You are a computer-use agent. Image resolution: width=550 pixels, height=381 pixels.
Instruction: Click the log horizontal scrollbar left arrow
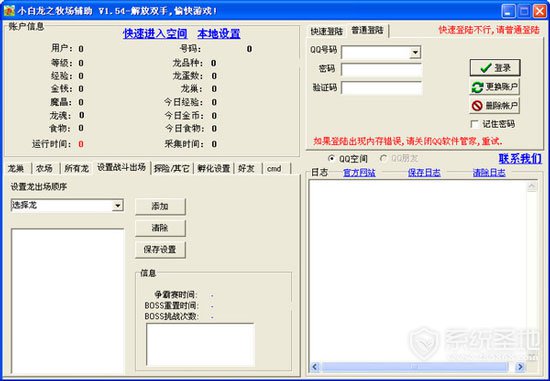coord(315,367)
